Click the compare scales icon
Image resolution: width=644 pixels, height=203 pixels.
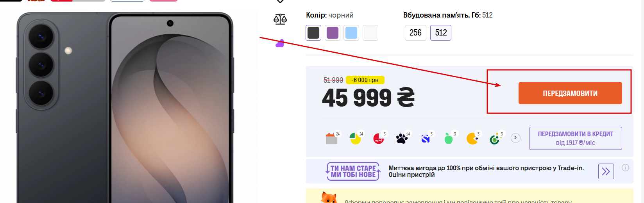[280, 19]
